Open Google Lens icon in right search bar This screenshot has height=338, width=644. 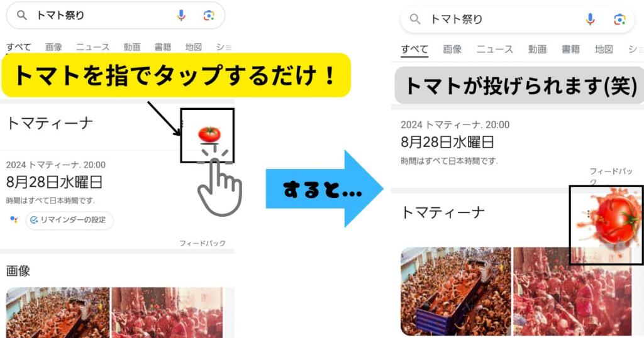(619, 19)
